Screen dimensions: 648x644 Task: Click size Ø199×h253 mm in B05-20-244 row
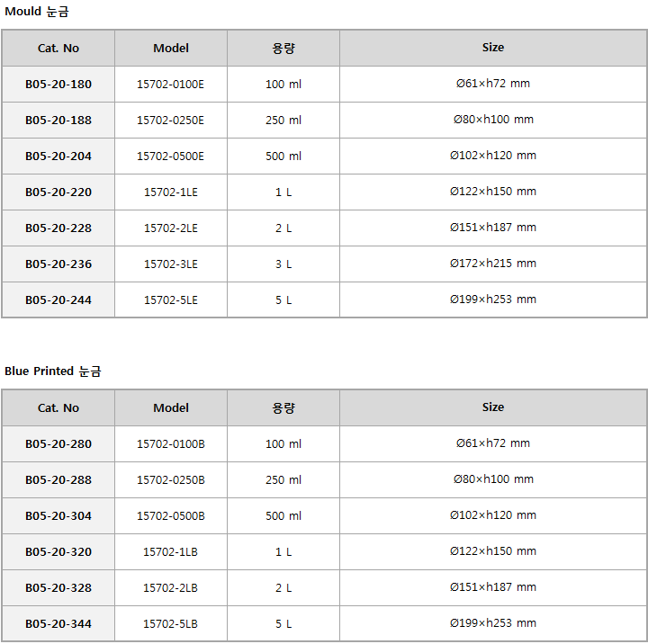493,300
